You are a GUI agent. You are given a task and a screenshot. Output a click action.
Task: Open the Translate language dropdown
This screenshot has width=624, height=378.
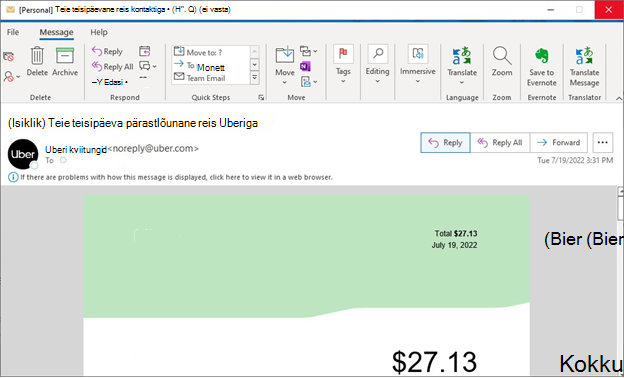pos(462,66)
